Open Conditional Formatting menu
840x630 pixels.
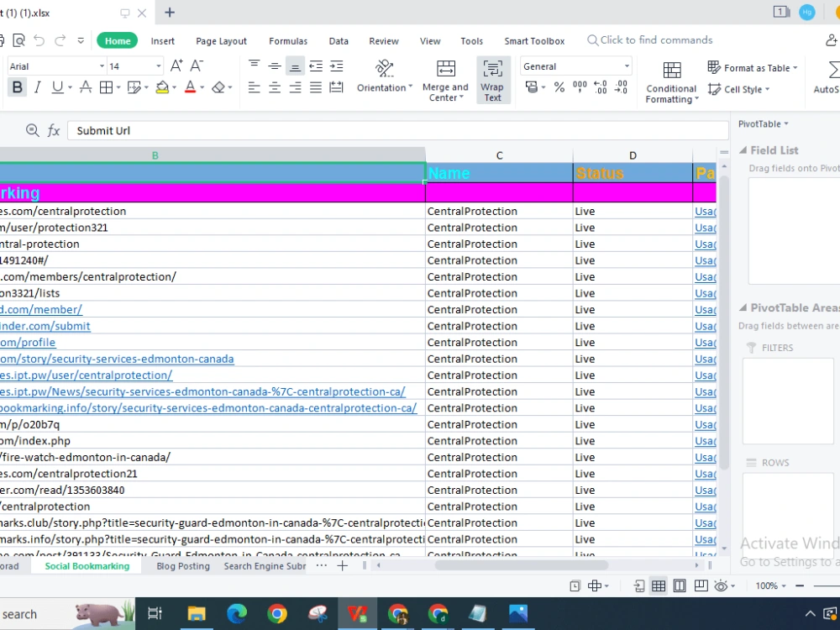tap(672, 82)
